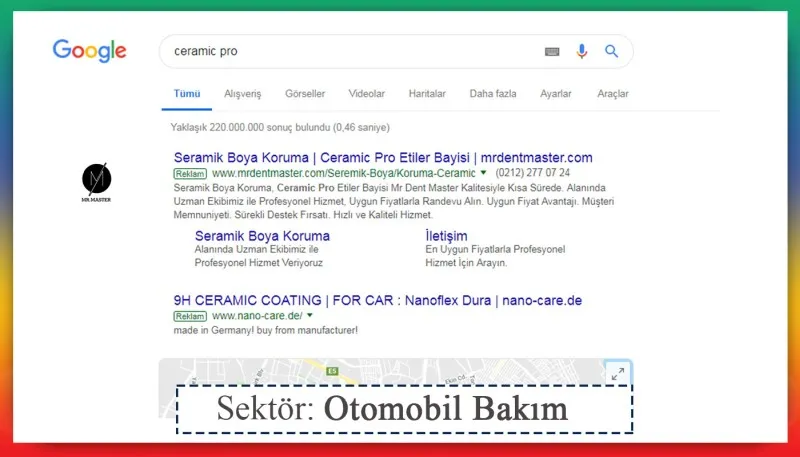Click Reklam badge on mrdentmaster ad

click(190, 173)
